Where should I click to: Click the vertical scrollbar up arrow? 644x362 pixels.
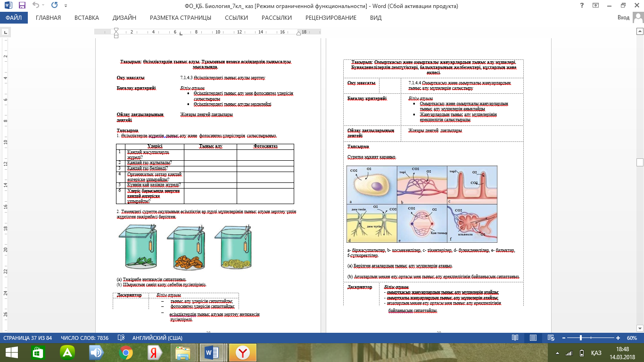[640, 32]
